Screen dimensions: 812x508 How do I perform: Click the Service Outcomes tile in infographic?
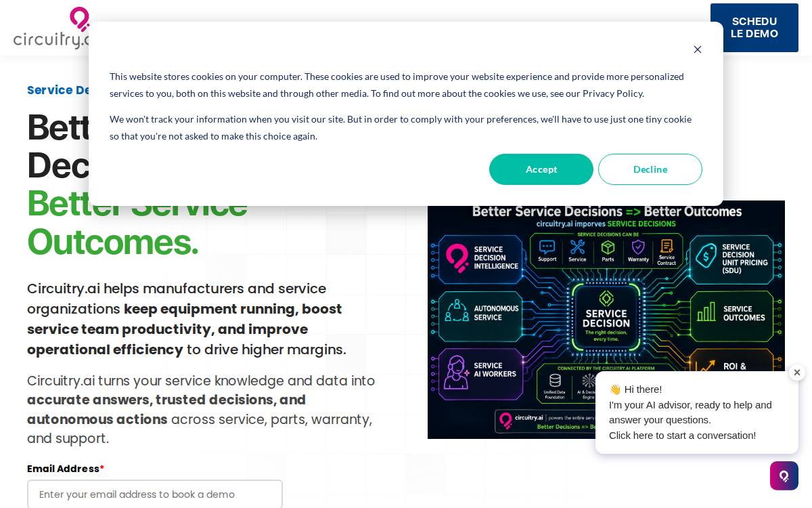732,316
